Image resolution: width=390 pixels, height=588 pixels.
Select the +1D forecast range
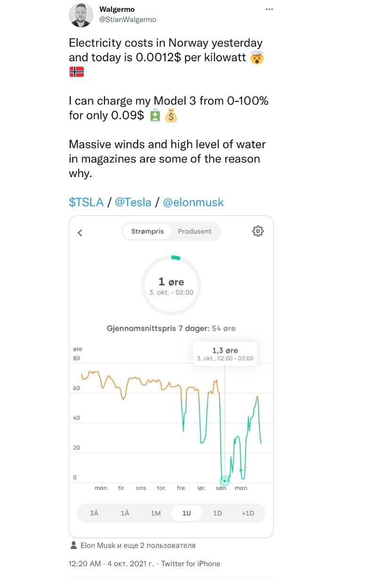coord(248,513)
